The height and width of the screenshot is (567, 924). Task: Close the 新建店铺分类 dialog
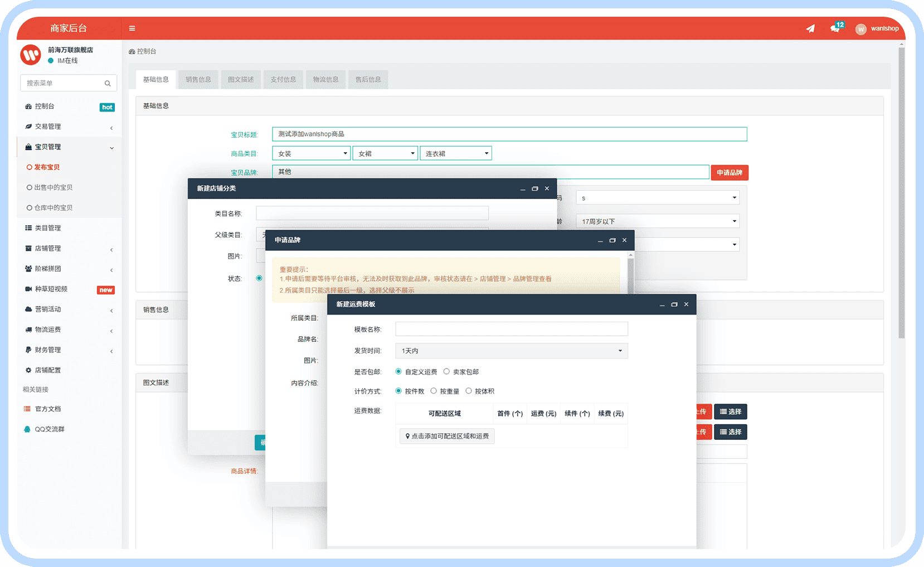pyautogui.click(x=547, y=188)
